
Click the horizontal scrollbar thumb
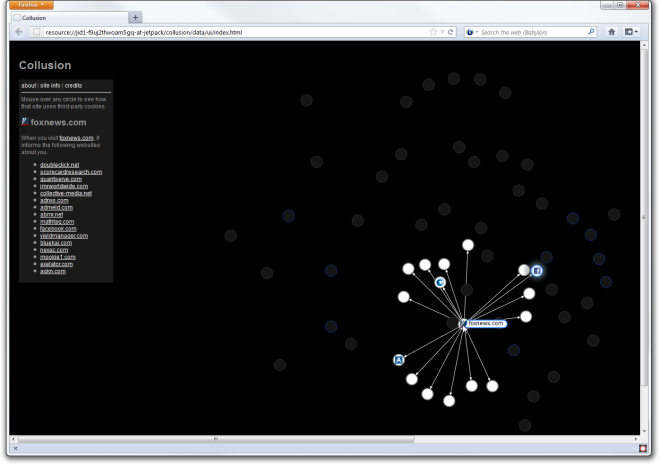click(x=216, y=439)
